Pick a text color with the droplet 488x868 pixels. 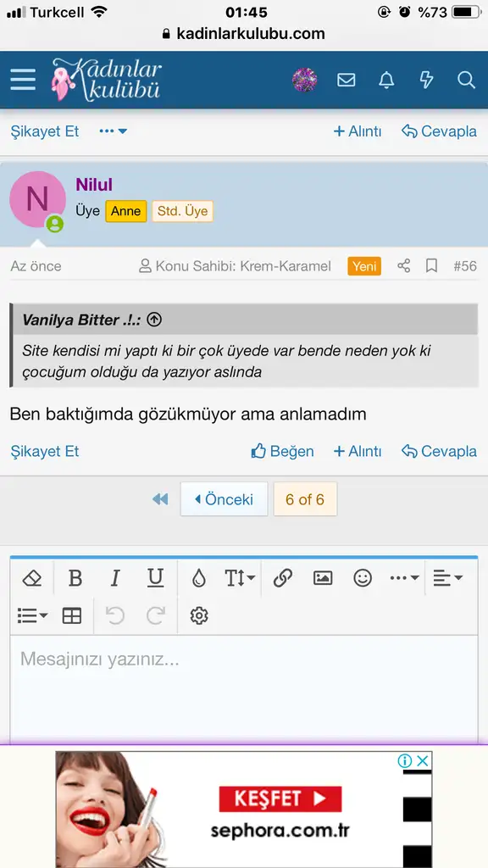point(198,578)
